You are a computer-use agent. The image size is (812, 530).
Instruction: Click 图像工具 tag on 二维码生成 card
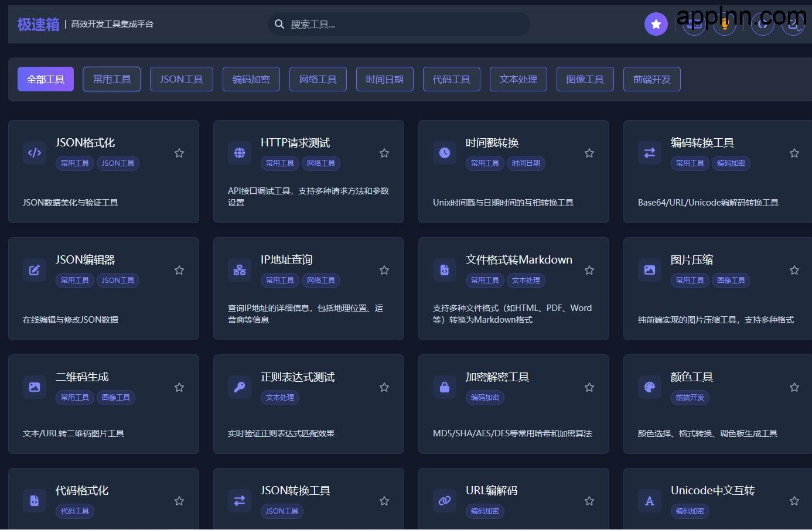(116, 398)
